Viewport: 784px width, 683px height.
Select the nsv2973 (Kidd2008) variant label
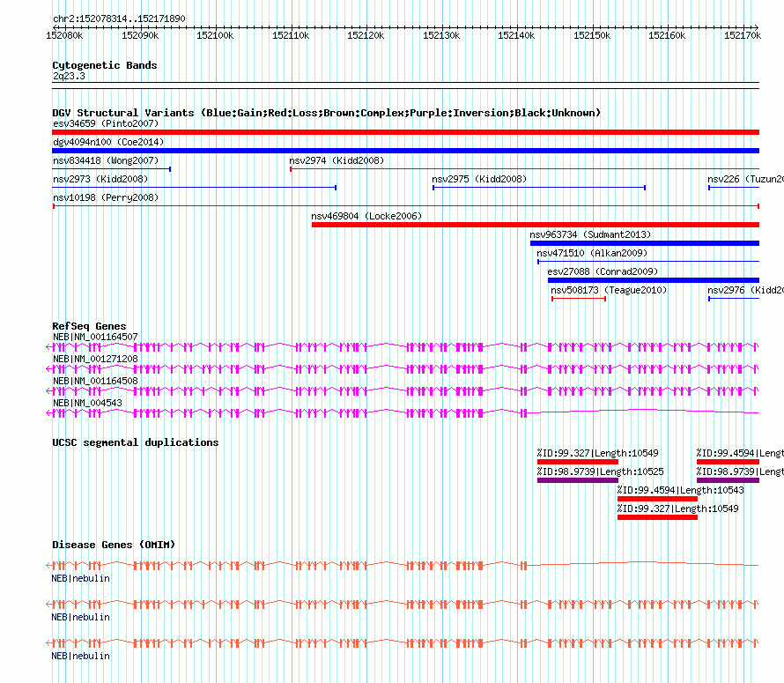[x=100, y=179]
